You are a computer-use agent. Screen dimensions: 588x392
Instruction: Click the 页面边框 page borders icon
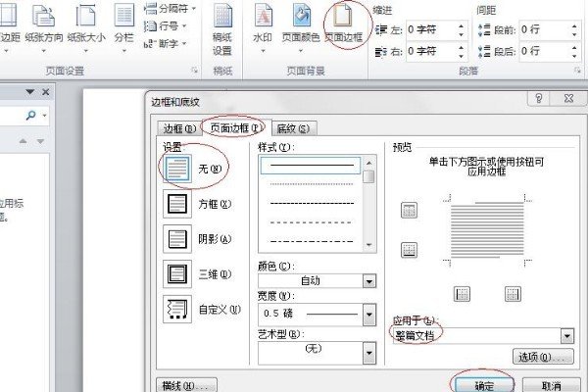[x=344, y=24]
